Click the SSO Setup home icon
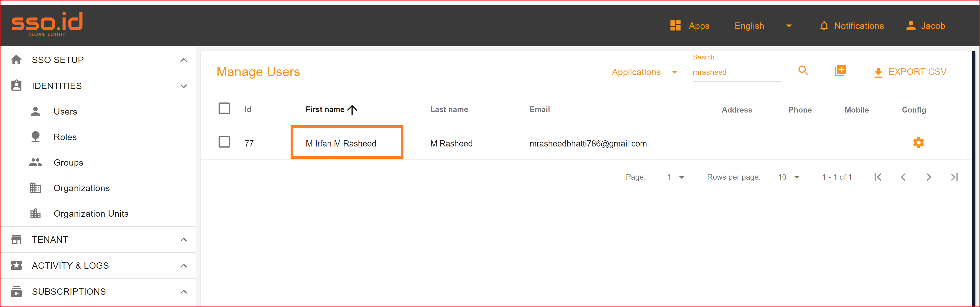The image size is (980, 307). click(x=16, y=60)
